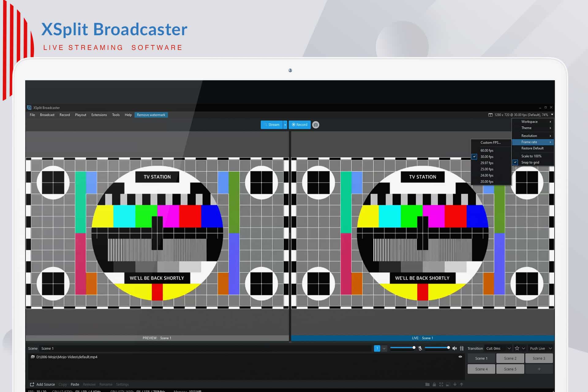Open the Help menu
This screenshot has width=588, height=392.
point(128,115)
